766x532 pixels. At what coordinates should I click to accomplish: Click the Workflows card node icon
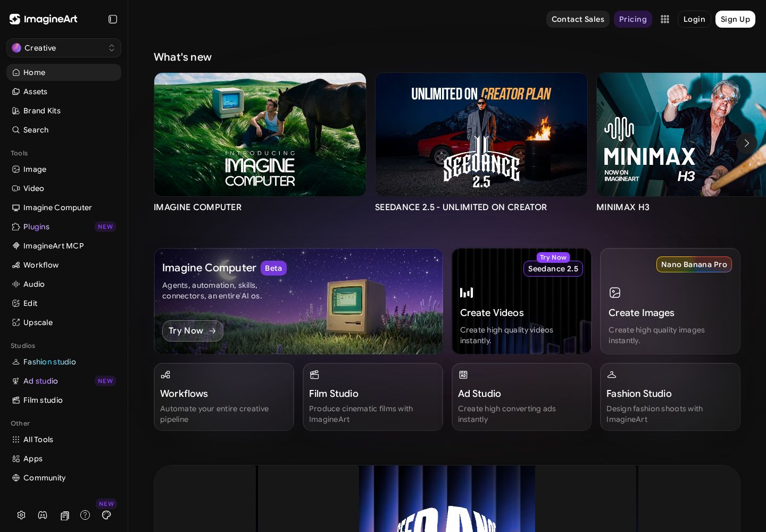[x=165, y=375]
